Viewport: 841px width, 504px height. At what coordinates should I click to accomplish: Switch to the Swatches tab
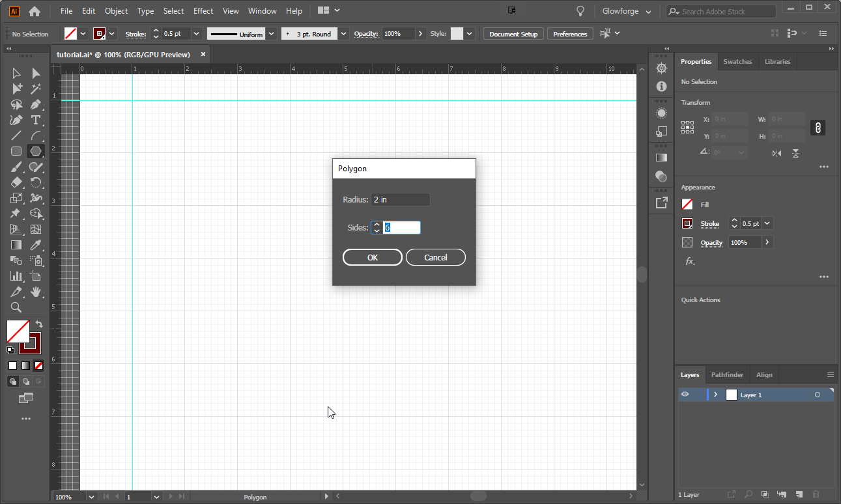click(x=737, y=62)
